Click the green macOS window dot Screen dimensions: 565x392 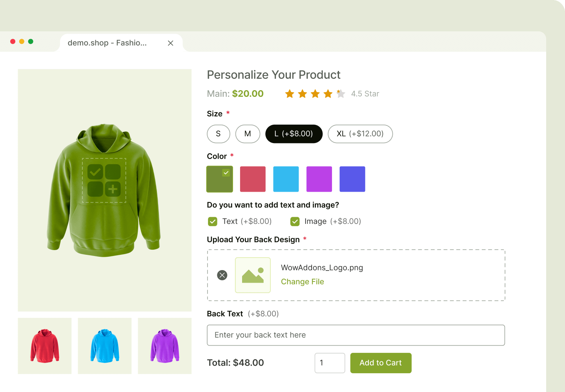pyautogui.click(x=31, y=42)
